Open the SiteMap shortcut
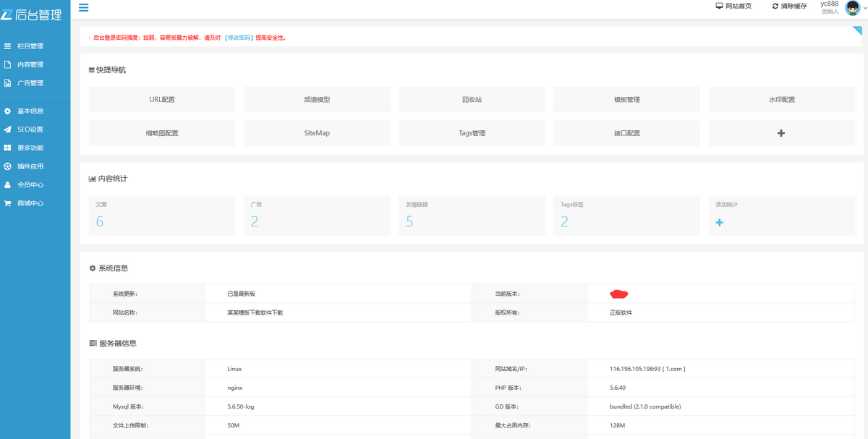868x439 pixels. (x=317, y=133)
